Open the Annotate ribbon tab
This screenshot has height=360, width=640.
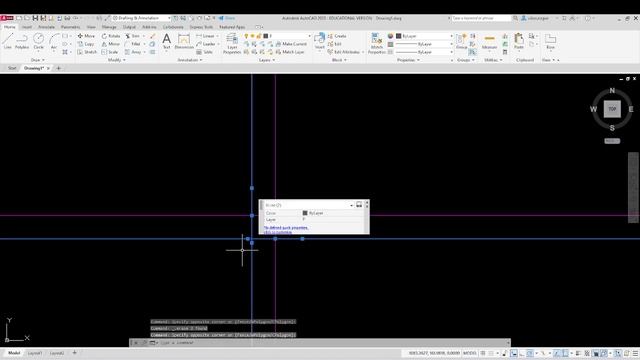click(46, 27)
